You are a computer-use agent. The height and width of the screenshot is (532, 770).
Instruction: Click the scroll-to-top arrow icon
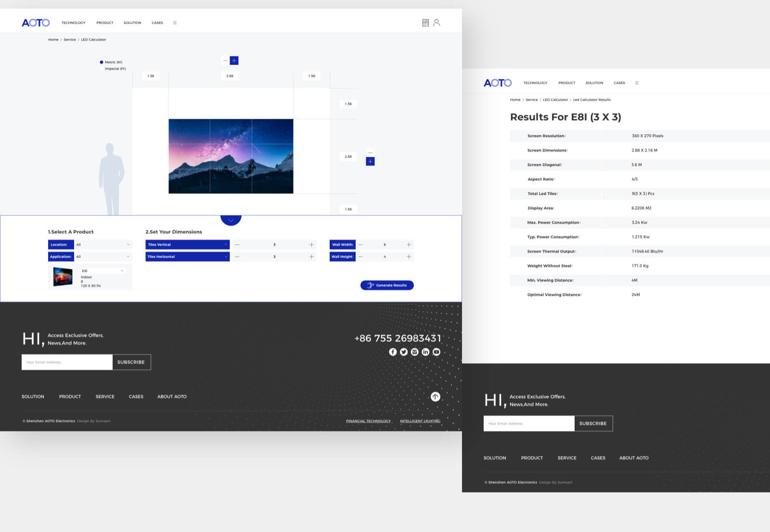tap(436, 397)
